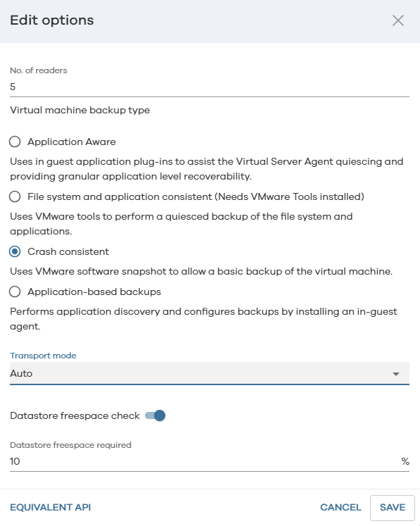Image resolution: width=420 pixels, height=526 pixels.
Task: Click the SAVE button
Action: tap(393, 508)
